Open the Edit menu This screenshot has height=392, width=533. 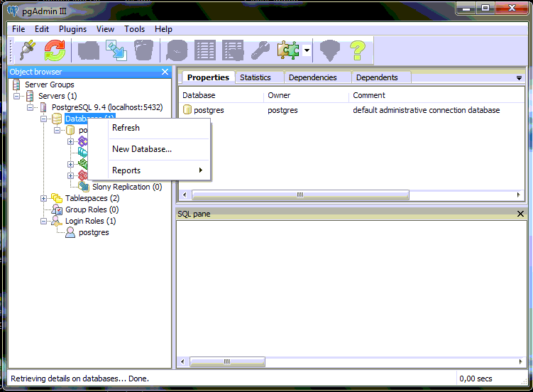pyautogui.click(x=42, y=29)
